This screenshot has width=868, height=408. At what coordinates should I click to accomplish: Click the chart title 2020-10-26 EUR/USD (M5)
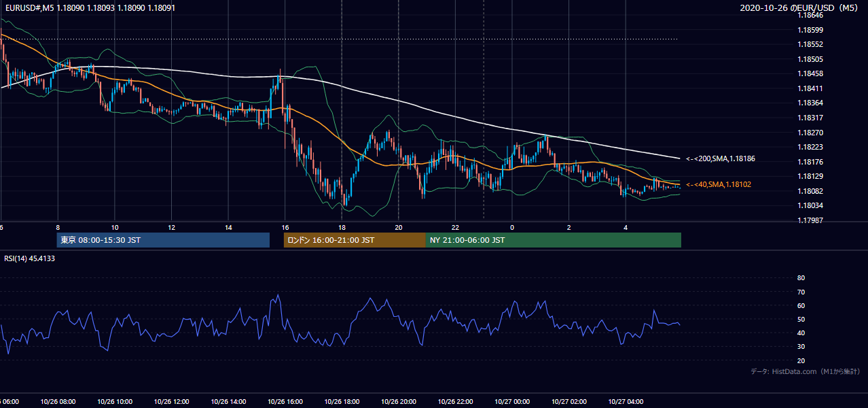pos(799,8)
